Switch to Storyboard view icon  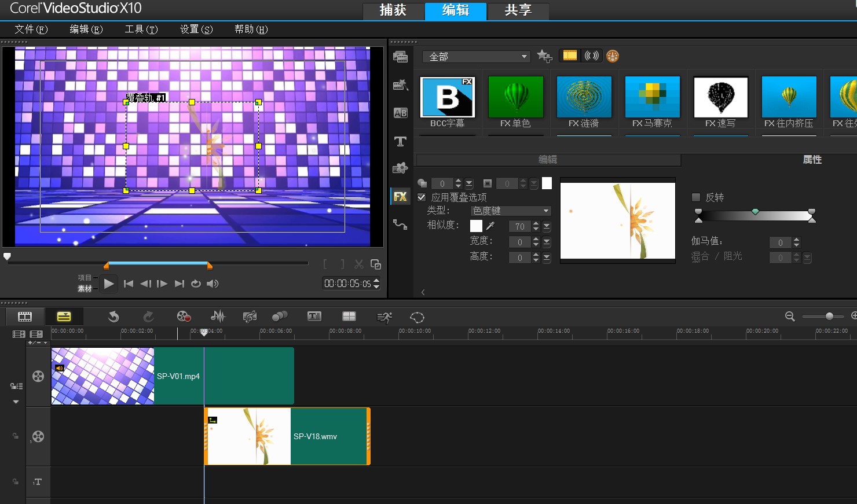[x=25, y=317]
